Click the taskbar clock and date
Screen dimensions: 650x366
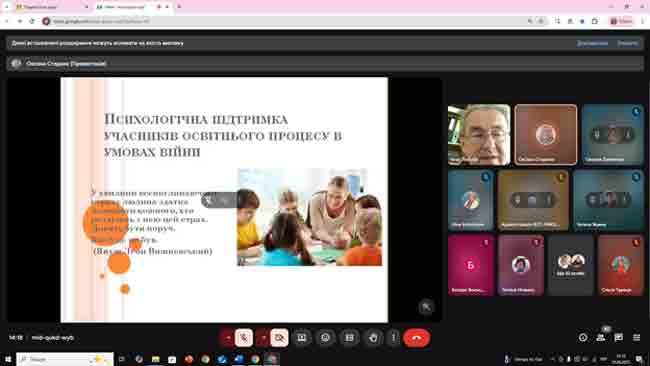(621, 359)
